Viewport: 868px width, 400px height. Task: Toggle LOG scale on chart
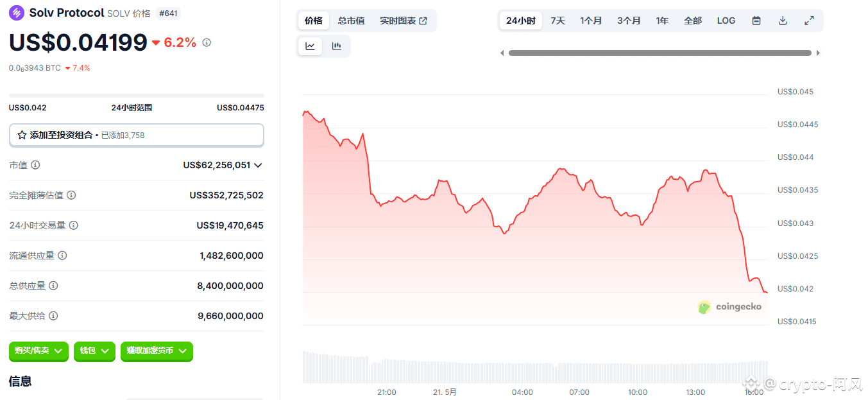726,21
